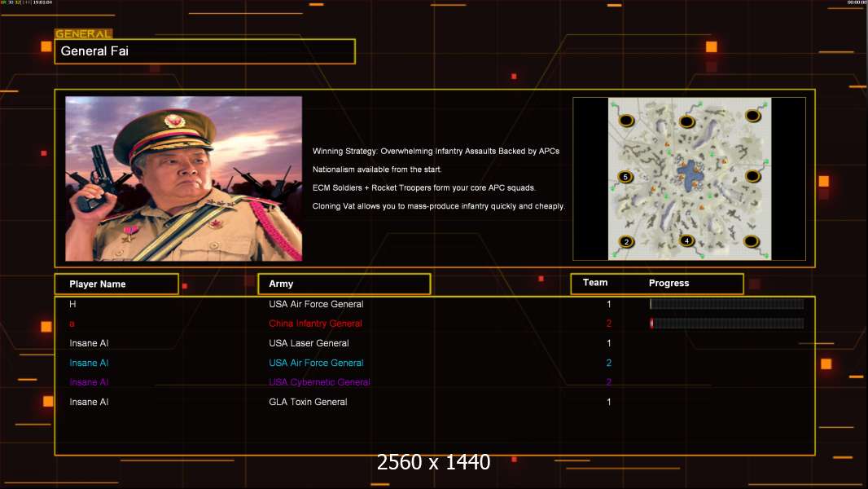This screenshot has height=489, width=868.
Task: Click red team number 2
Action: click(609, 324)
